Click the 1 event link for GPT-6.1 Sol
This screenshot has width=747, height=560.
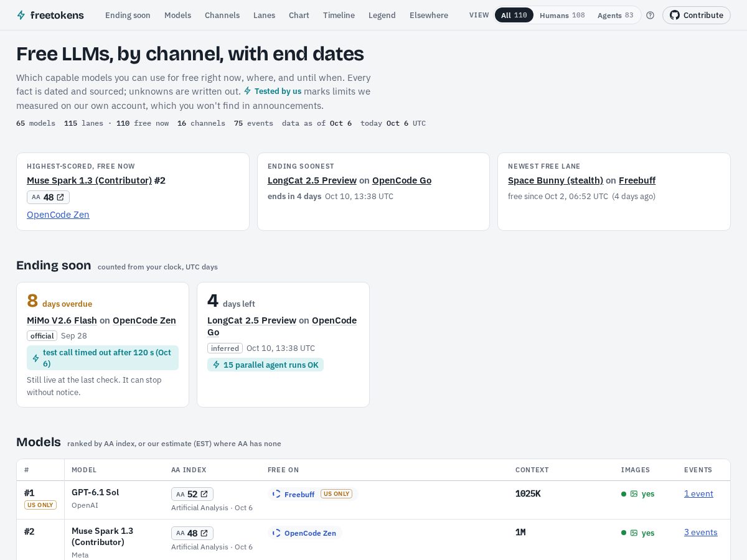click(698, 493)
